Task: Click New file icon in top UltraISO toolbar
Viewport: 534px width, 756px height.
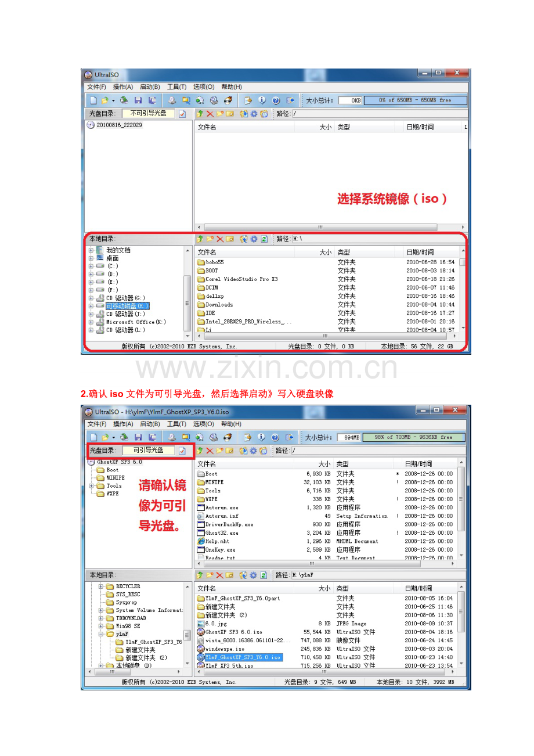Action: point(93,100)
